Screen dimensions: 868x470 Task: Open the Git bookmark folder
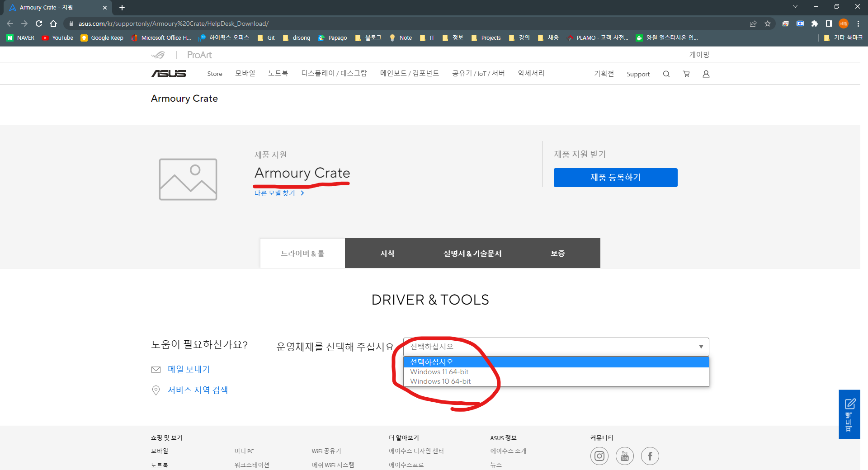click(266, 38)
